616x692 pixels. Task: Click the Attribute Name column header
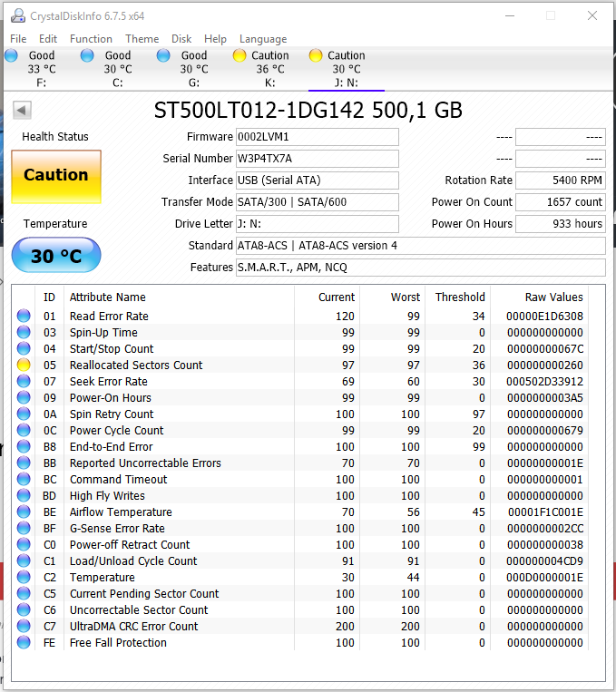(107, 297)
